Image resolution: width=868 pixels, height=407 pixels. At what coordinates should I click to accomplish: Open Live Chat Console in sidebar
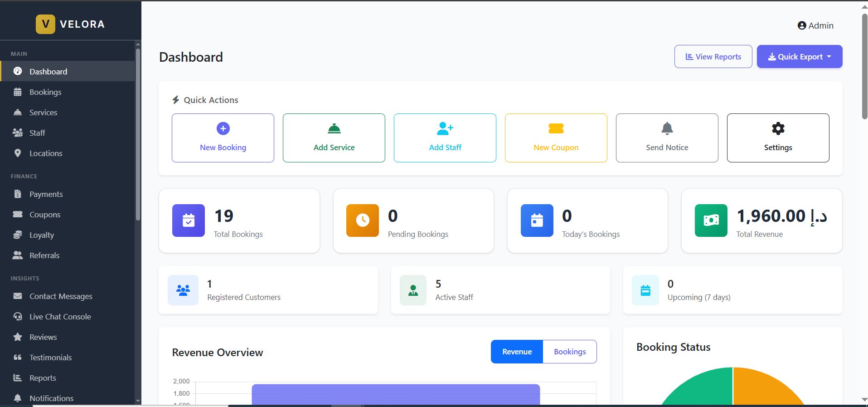[x=68, y=316]
